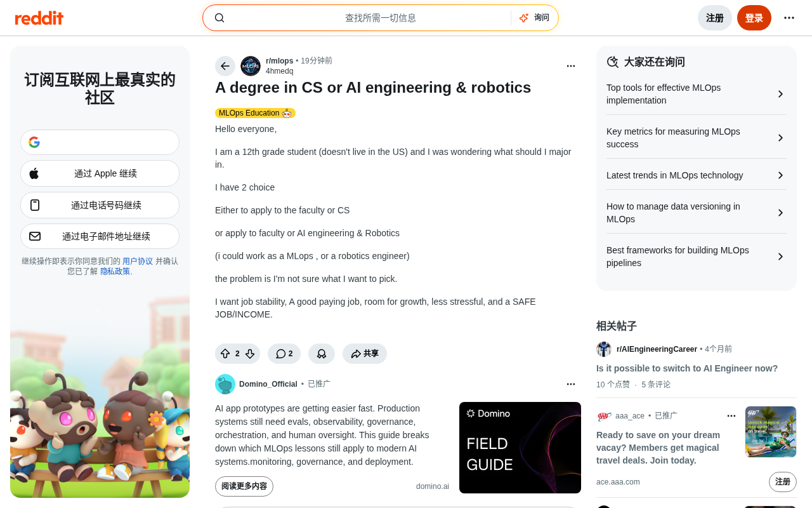
Task: Select 通过 Apple 继续
Action: (x=100, y=173)
